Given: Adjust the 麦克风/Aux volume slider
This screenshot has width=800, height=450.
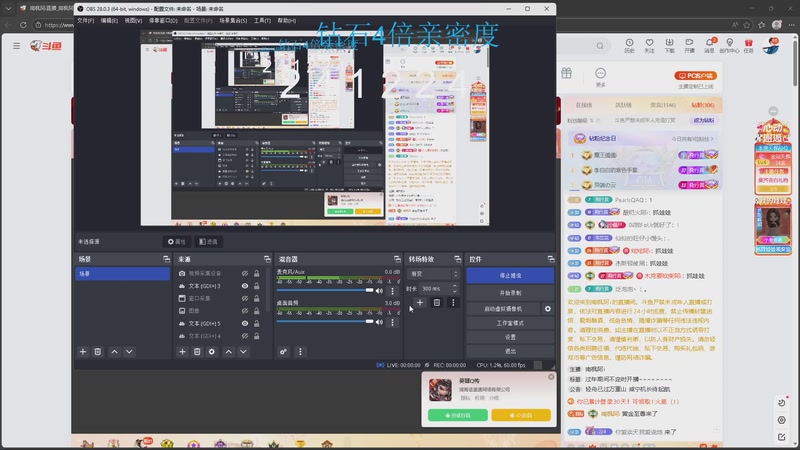Looking at the screenshot, I should point(325,290).
